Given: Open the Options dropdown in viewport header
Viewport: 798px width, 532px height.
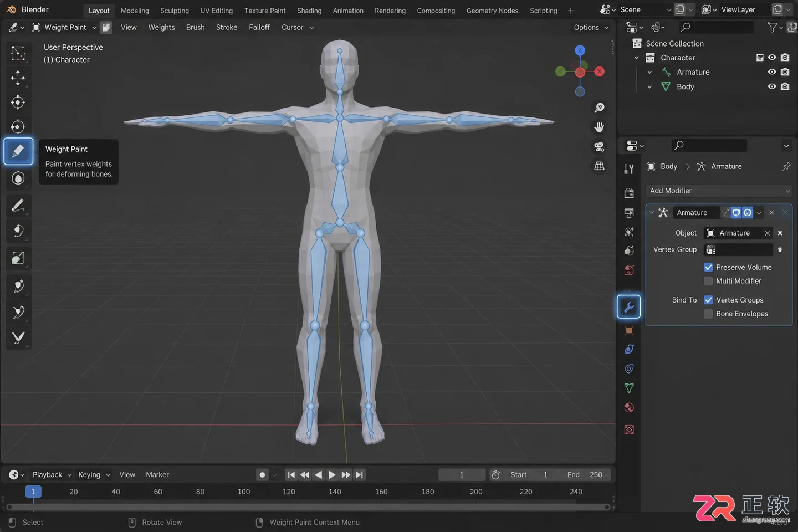Looking at the screenshot, I should pyautogui.click(x=591, y=27).
